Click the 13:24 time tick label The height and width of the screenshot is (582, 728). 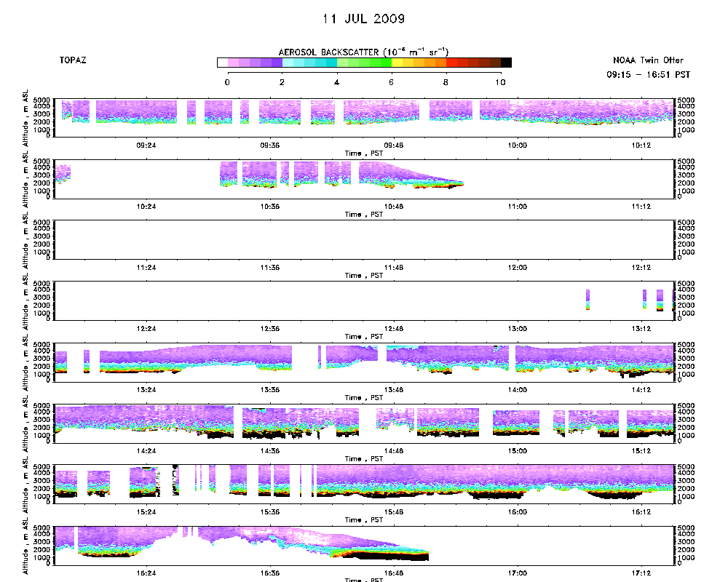146,390
